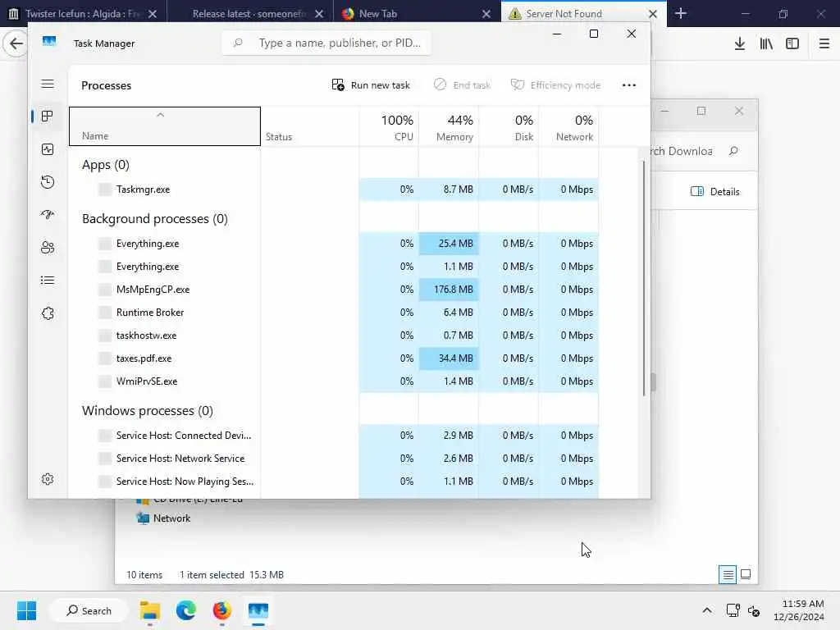
Task: Open the Windows Start menu
Action: point(26,610)
